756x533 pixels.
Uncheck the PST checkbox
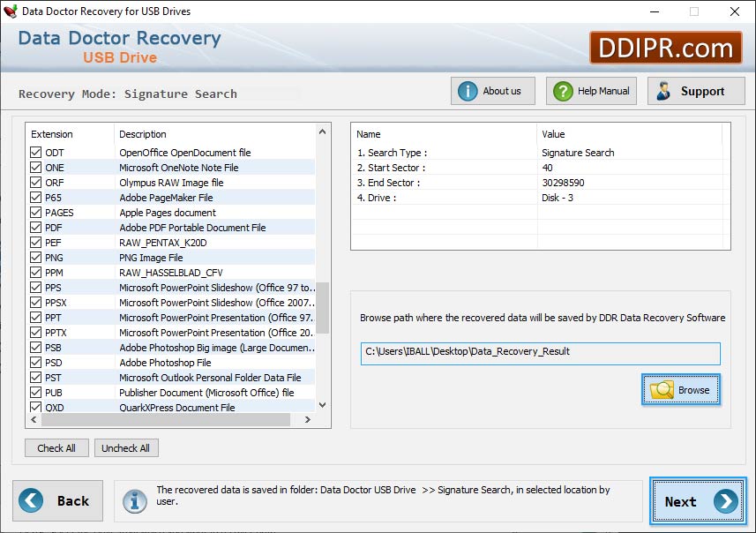[x=35, y=377]
